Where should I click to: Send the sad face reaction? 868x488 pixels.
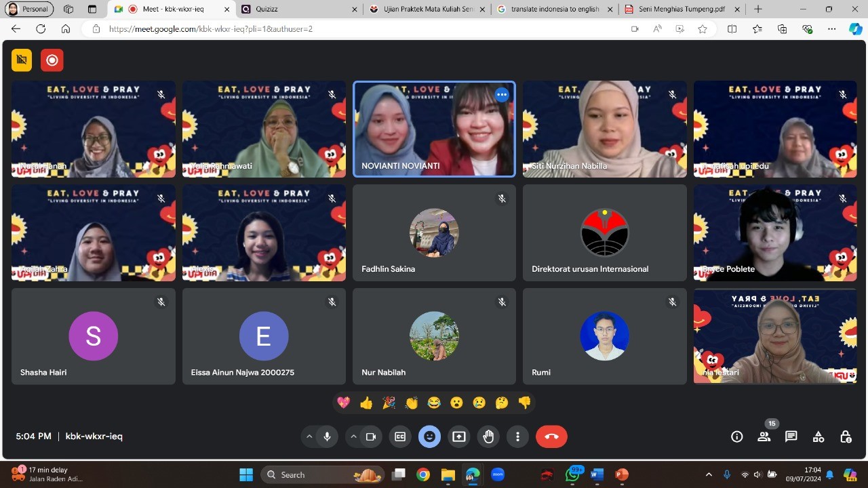click(479, 403)
